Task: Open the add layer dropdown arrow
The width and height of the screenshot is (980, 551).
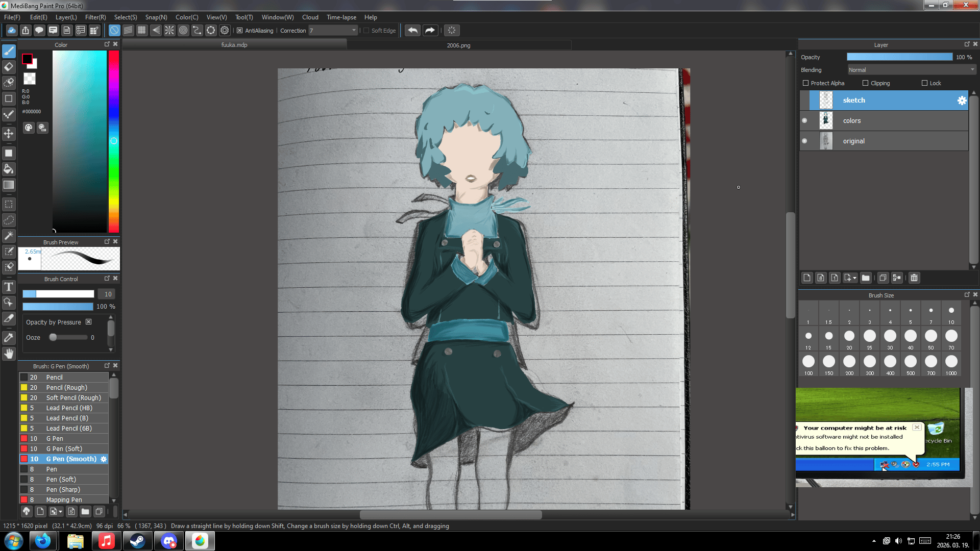Action: coord(854,278)
